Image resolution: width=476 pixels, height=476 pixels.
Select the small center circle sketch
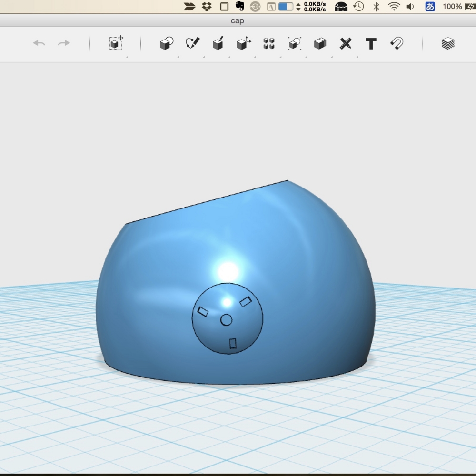coord(226,320)
